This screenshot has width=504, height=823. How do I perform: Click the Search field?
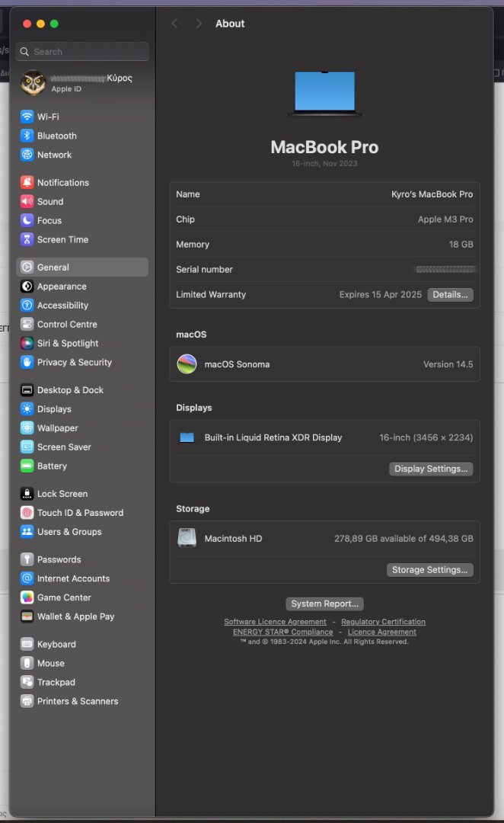(82, 52)
